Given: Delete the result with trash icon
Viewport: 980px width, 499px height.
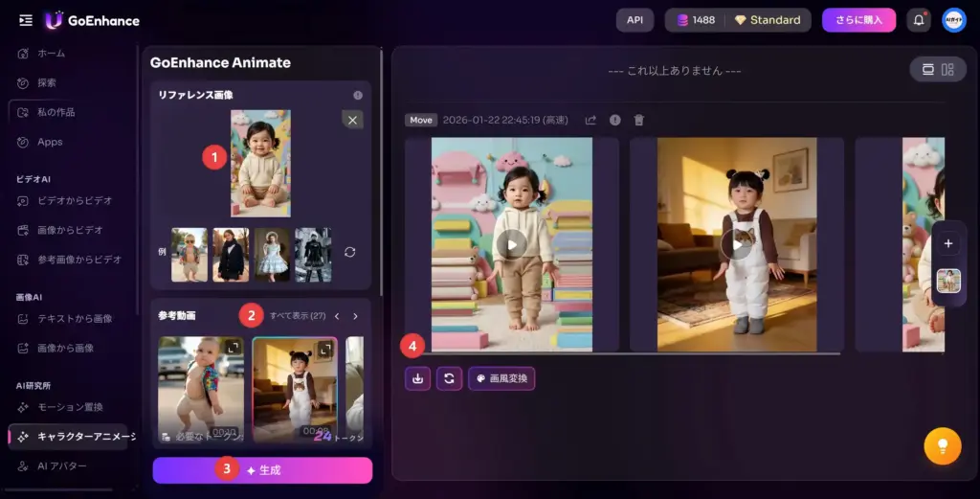Looking at the screenshot, I should (x=638, y=120).
